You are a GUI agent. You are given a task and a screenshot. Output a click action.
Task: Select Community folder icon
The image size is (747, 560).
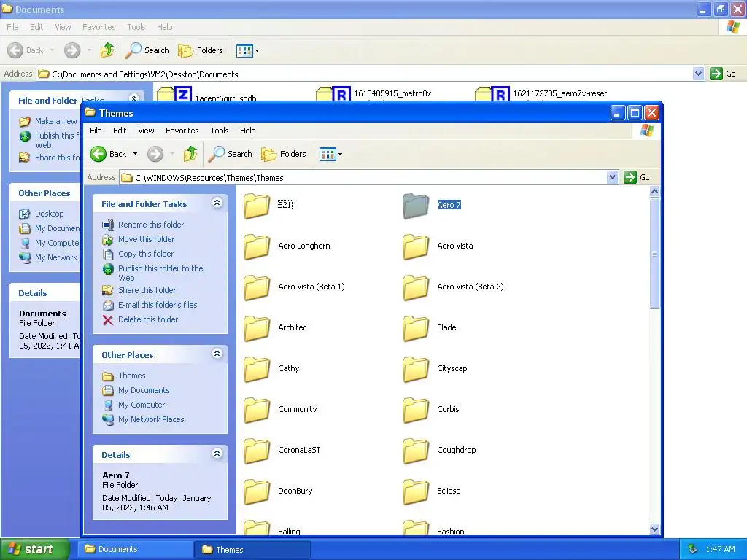[x=257, y=411]
